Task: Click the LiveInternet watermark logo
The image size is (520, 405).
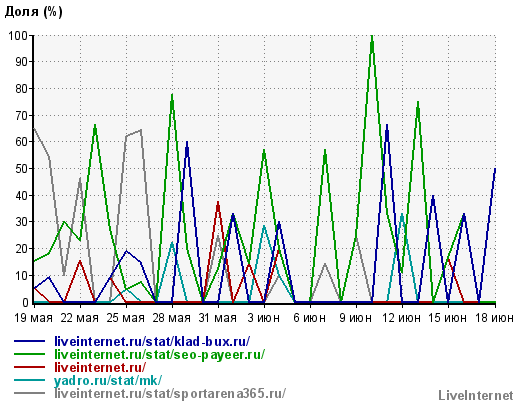Action: [x=476, y=396]
